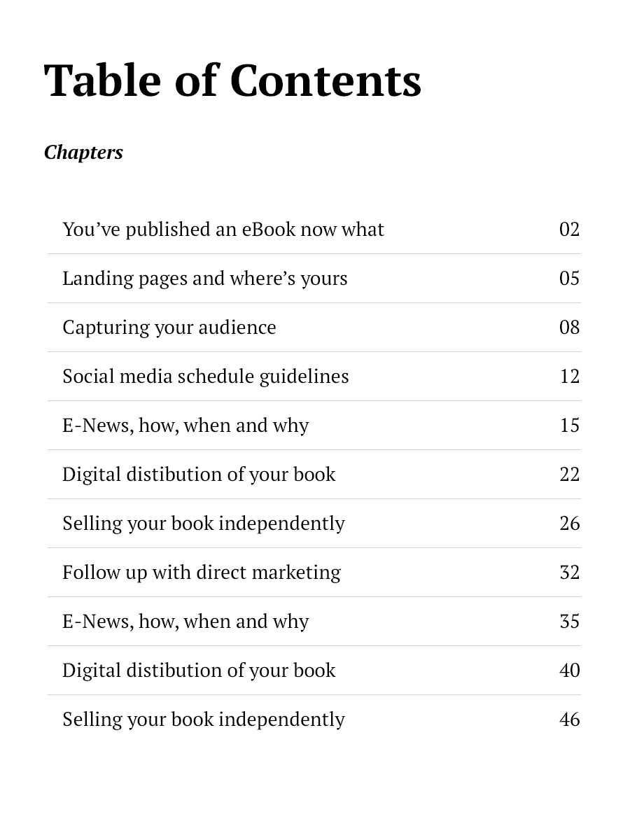Select the "Capturing your audience" entry
Screen dimensions: 630x840
(x=169, y=328)
